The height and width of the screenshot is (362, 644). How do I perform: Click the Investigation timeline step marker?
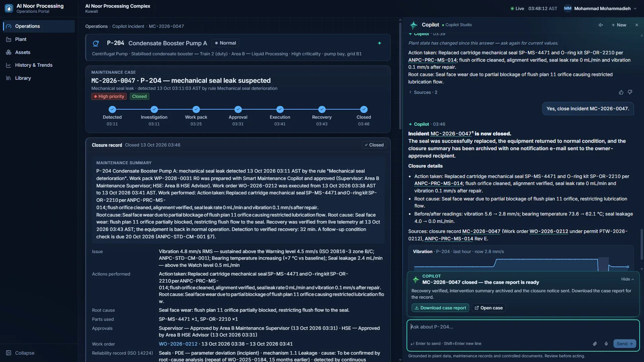[x=154, y=109]
